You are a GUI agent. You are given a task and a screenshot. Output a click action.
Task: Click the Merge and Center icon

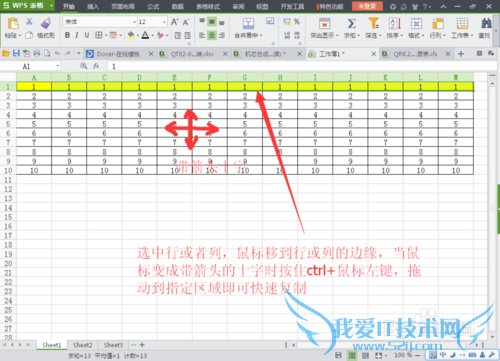[x=248, y=23]
